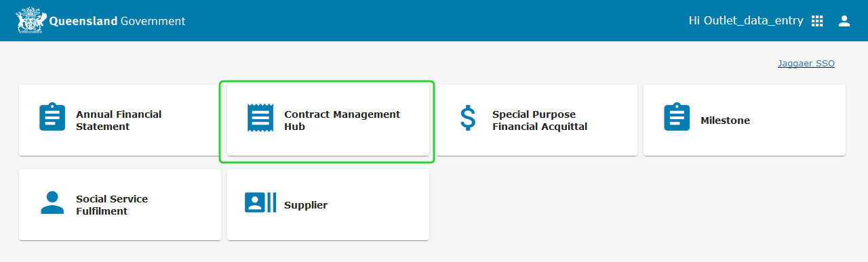Select the Supplier tile label

pyautogui.click(x=306, y=205)
